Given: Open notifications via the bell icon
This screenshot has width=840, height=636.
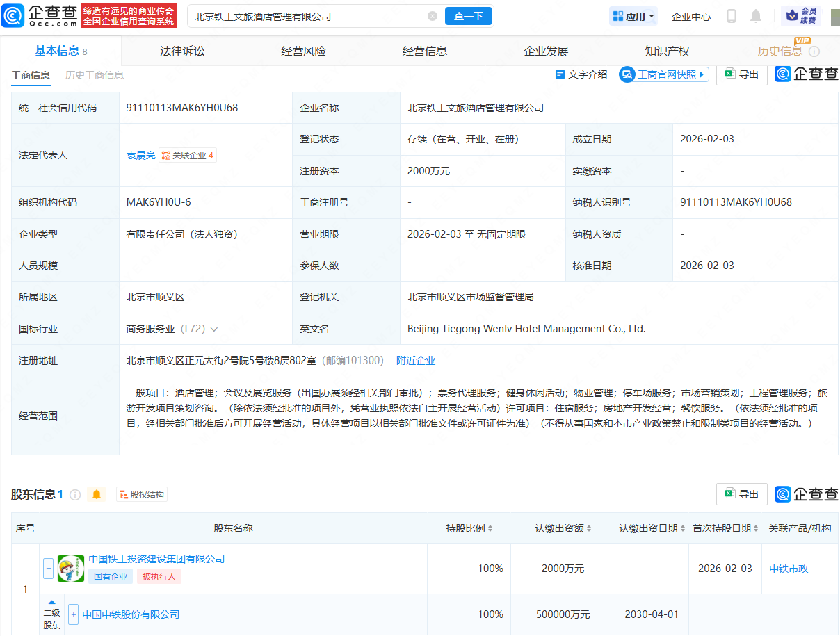Looking at the screenshot, I should [756, 16].
